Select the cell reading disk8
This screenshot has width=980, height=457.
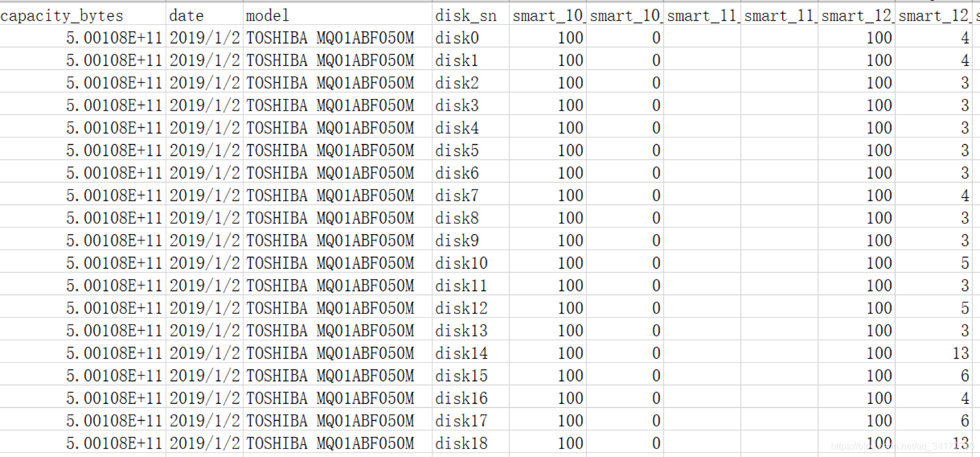[x=470, y=218]
